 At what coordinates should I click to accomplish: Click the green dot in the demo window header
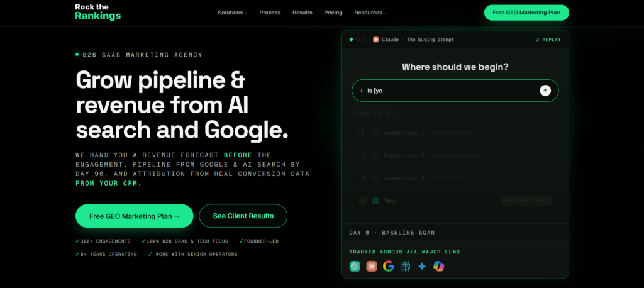[x=351, y=40]
